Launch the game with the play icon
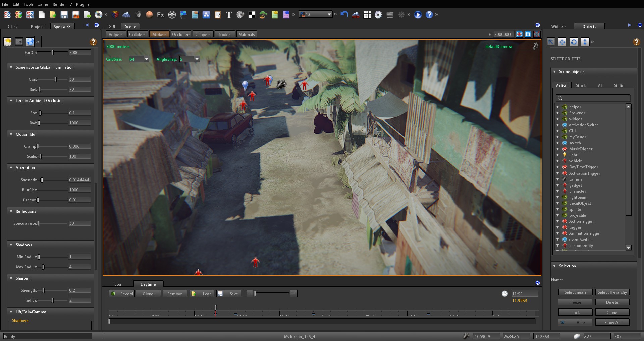This screenshot has height=341, width=644. coord(418,15)
